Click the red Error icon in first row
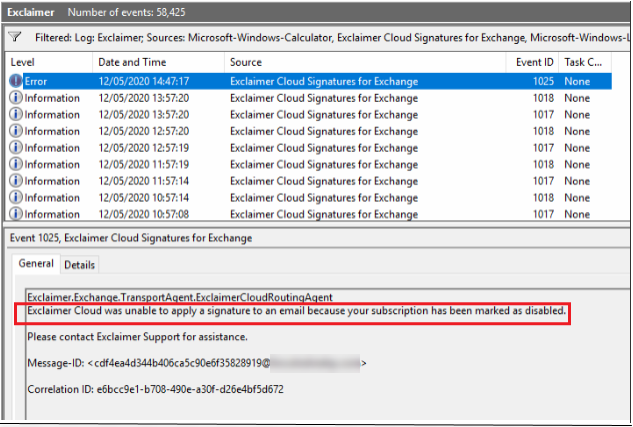 tap(15, 80)
